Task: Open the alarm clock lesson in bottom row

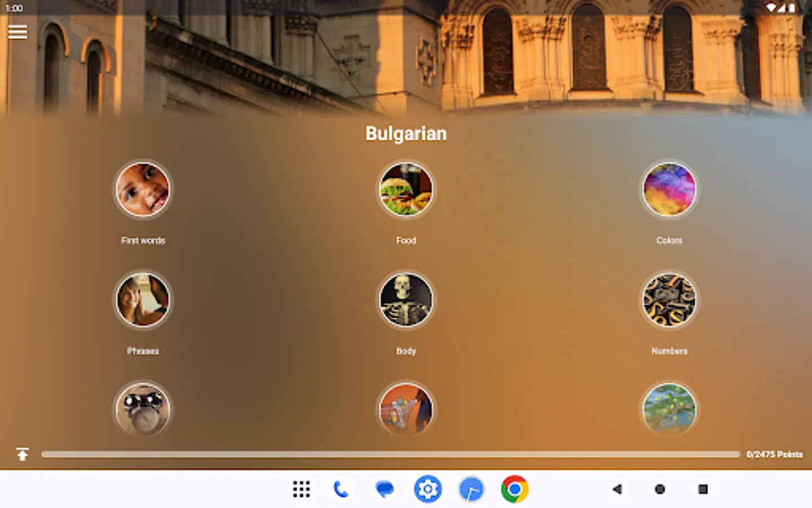Action: click(x=143, y=410)
